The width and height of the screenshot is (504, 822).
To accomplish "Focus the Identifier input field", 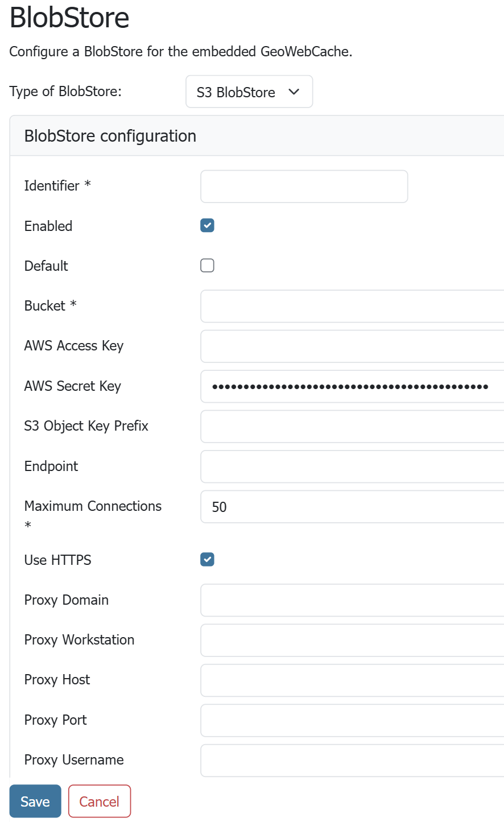I will [x=304, y=187].
